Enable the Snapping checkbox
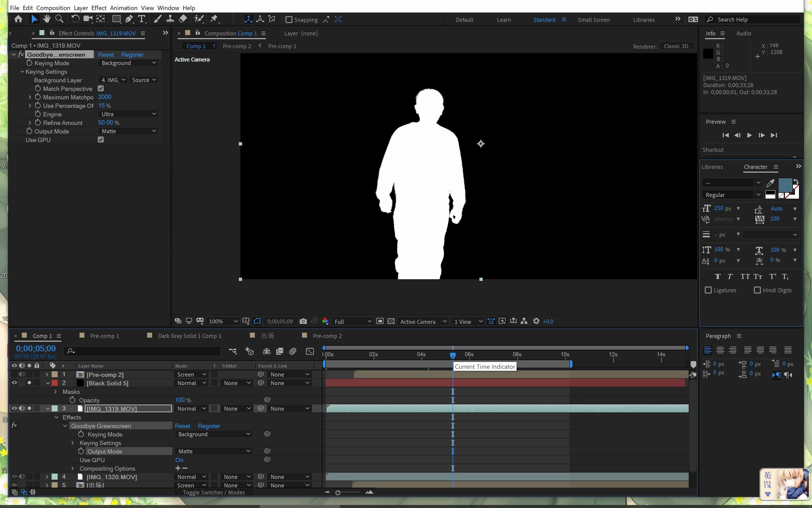The height and width of the screenshot is (508, 812). tap(288, 20)
